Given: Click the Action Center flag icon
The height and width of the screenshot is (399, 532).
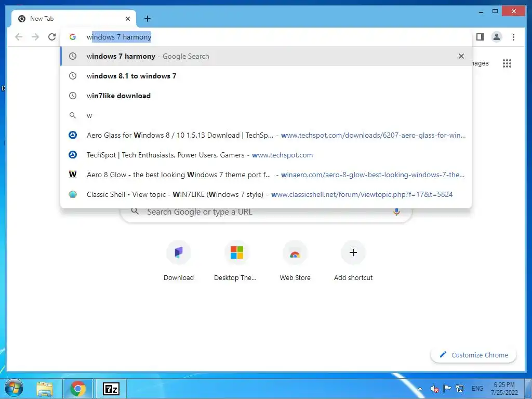Looking at the screenshot, I should click(x=447, y=389).
